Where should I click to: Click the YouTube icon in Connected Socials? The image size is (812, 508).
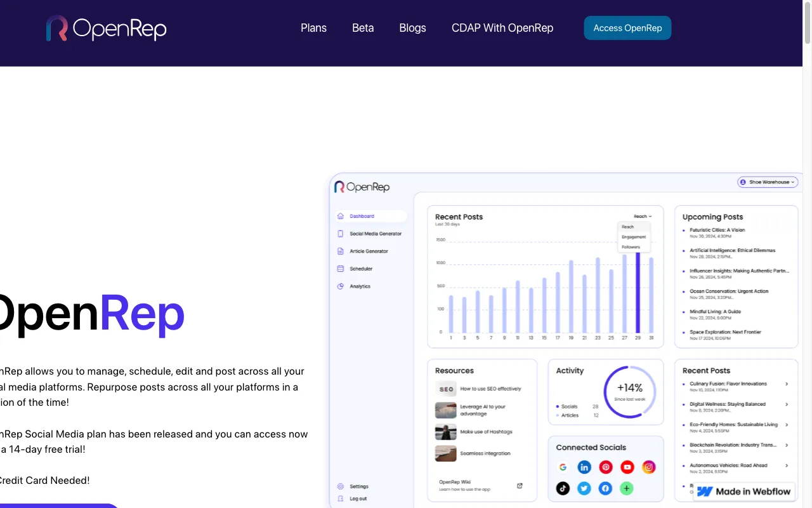click(x=627, y=467)
